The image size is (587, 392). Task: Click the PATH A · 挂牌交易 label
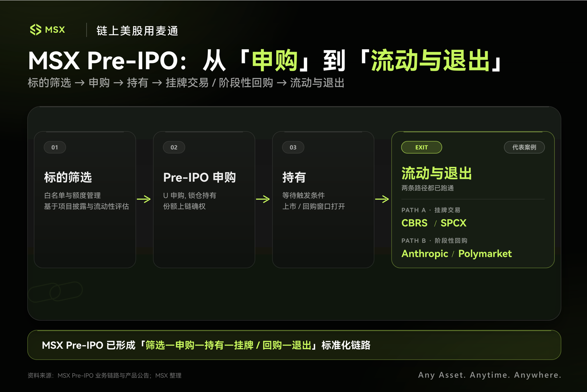431,210
